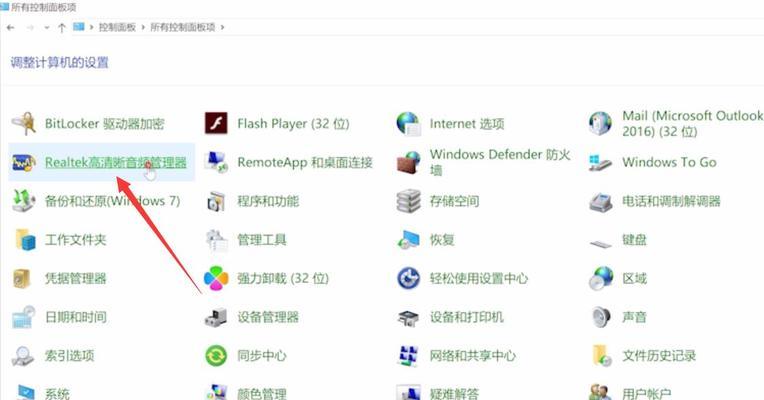Click the 同步中心 green sync icon
Viewport: 764px width, 400px height.
pos(216,356)
